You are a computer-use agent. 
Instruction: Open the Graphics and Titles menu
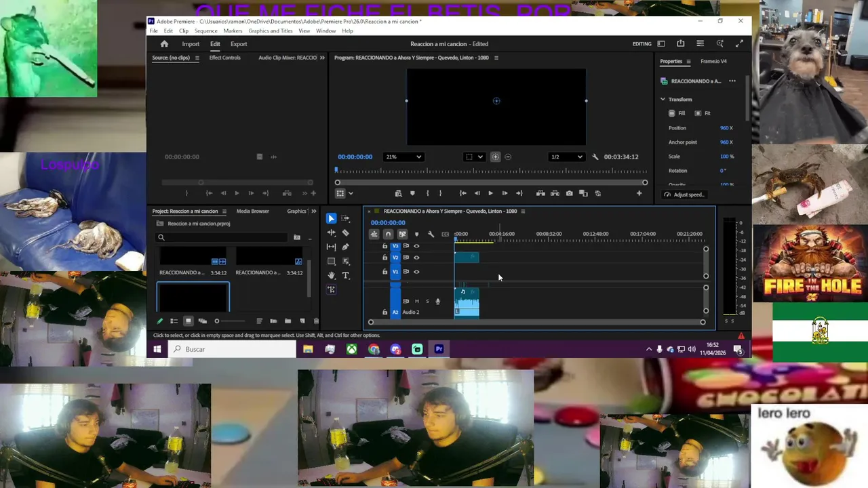[x=271, y=31]
